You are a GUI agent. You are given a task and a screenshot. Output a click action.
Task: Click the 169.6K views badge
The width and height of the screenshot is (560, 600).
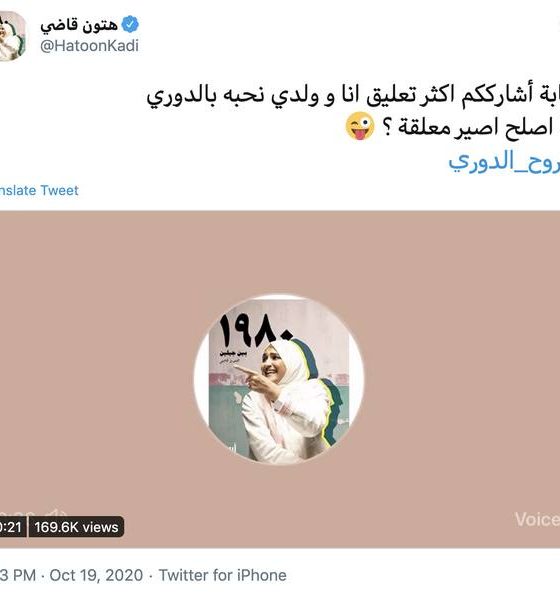[76, 527]
